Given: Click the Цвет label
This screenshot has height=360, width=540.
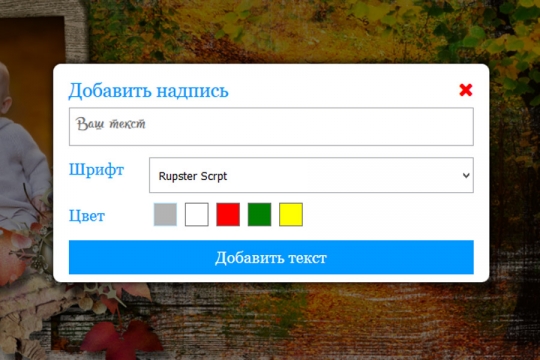Looking at the screenshot, I should pyautogui.click(x=87, y=216).
